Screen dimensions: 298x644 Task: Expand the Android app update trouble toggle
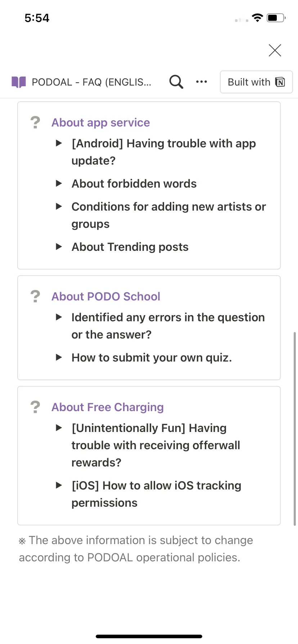pyautogui.click(x=59, y=143)
